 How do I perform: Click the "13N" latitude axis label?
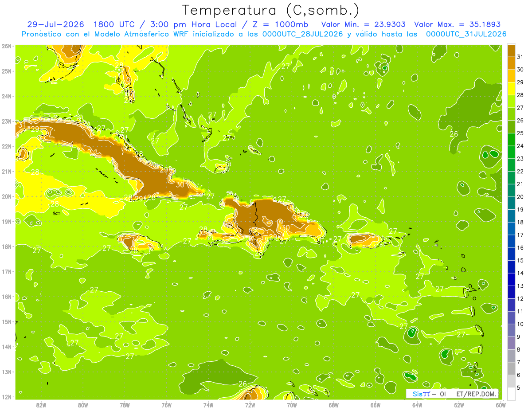7,372
